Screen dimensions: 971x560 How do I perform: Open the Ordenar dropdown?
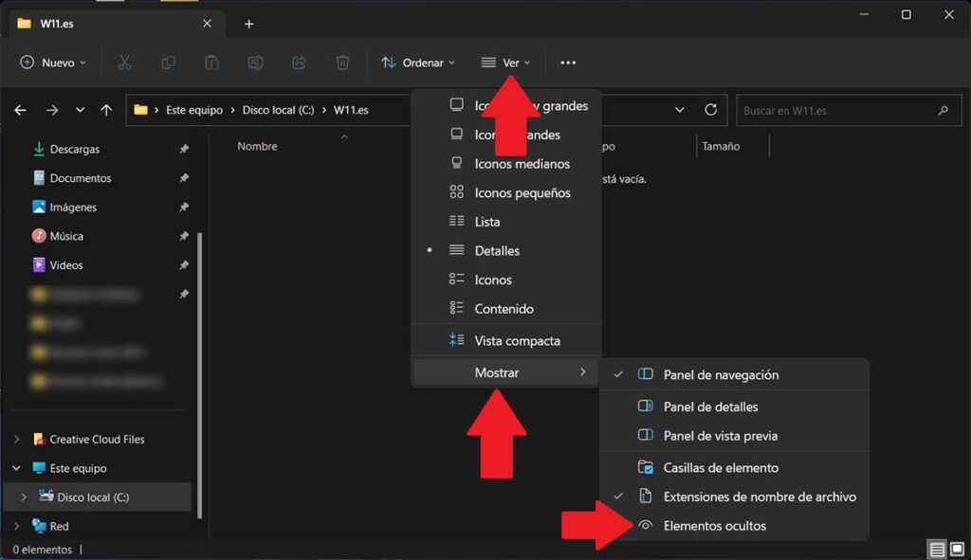[x=417, y=62]
